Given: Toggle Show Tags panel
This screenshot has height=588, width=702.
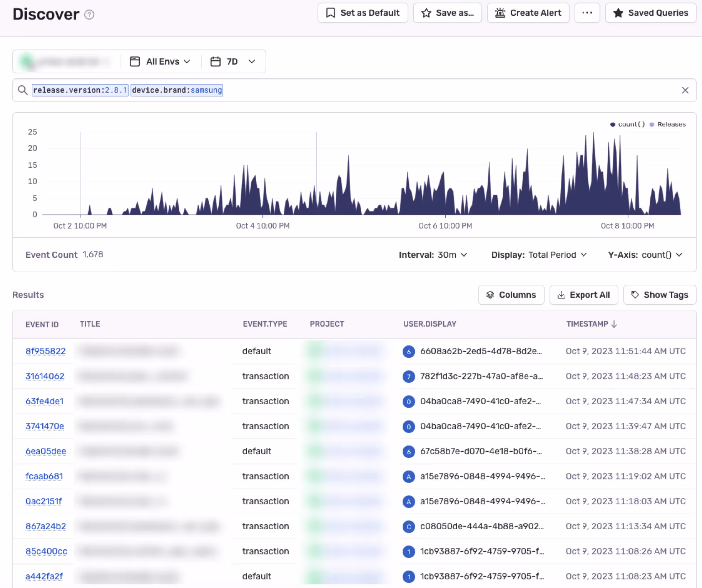Looking at the screenshot, I should pos(660,295).
